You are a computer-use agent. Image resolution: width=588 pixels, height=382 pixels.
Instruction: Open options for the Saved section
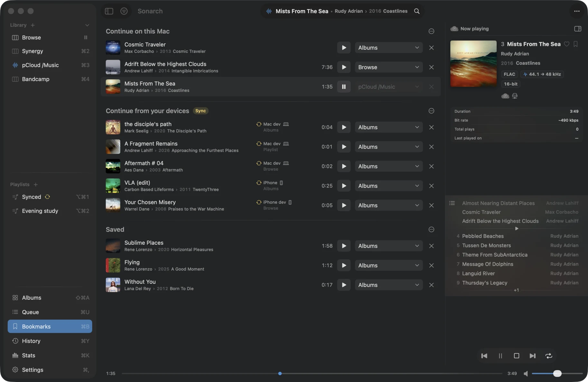click(432, 229)
